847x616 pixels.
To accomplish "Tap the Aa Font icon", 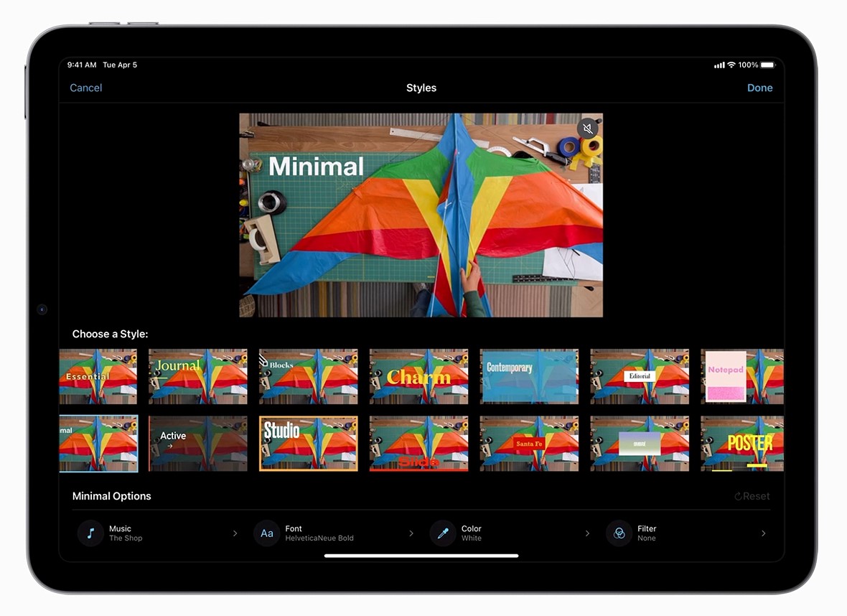I will pyautogui.click(x=266, y=533).
